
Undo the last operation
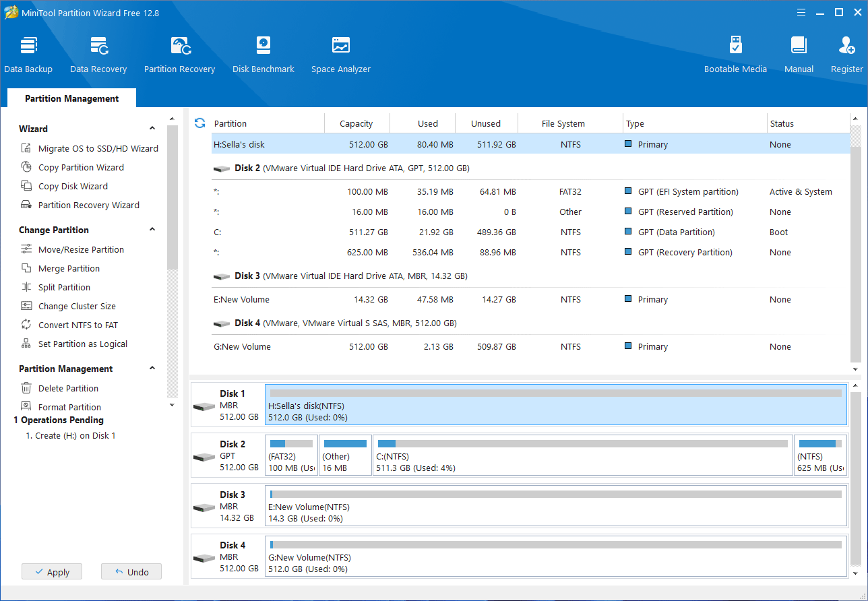(x=131, y=572)
